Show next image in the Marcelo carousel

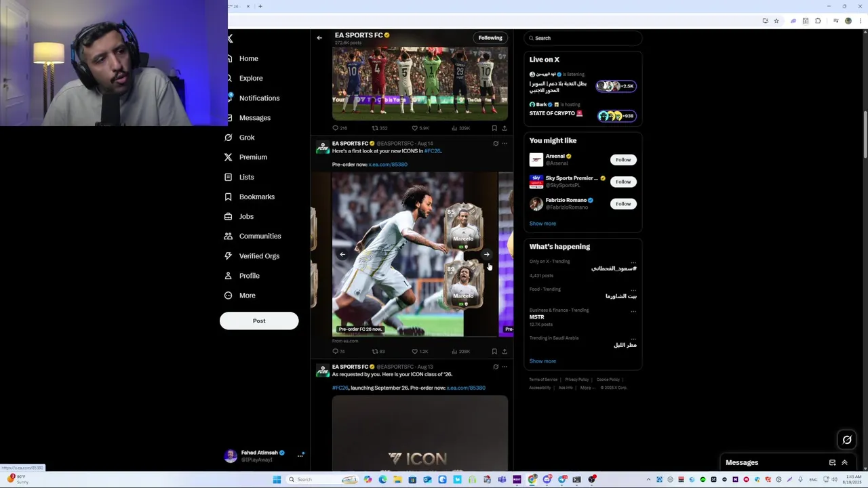(x=487, y=254)
